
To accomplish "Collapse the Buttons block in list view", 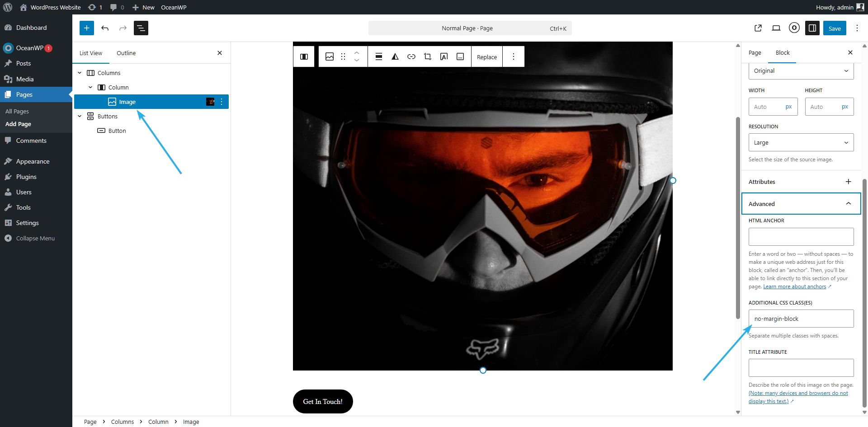I will point(80,116).
